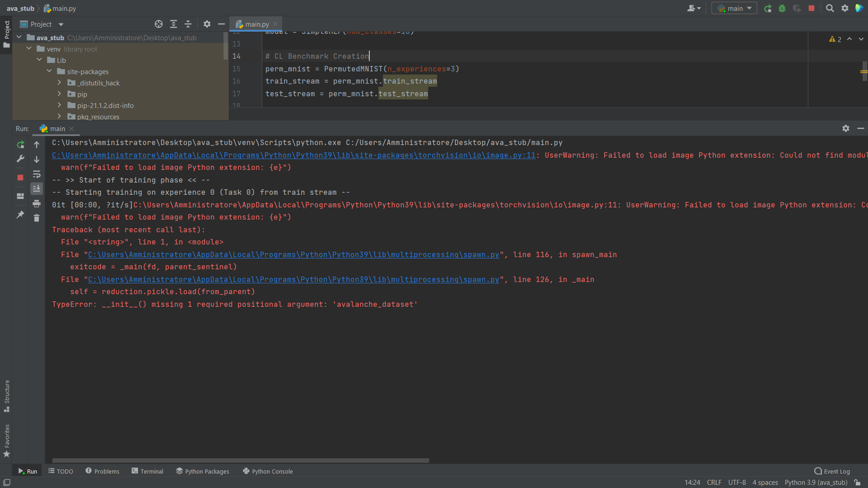Select opened file in Project view crosshair icon
The width and height of the screenshot is (868, 488).
point(159,24)
